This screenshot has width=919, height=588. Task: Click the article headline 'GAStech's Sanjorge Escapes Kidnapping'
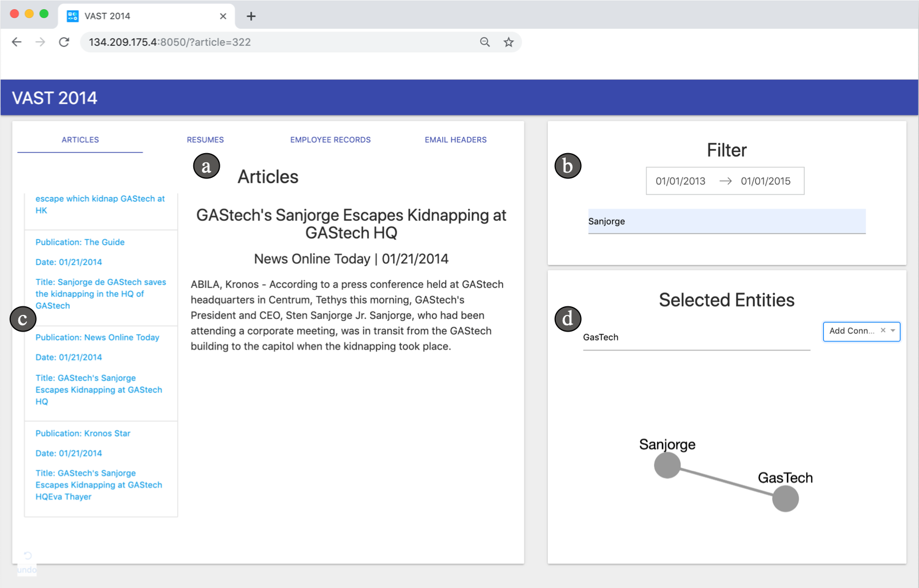[x=351, y=224]
